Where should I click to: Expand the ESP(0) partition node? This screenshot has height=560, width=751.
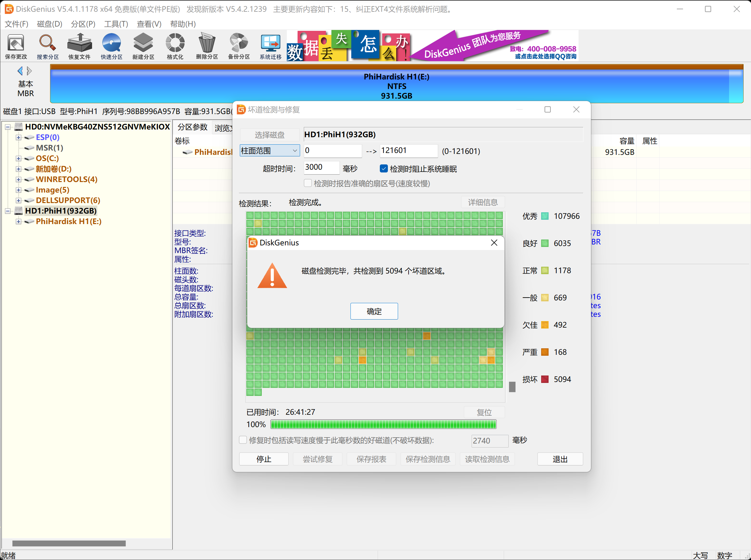19,138
